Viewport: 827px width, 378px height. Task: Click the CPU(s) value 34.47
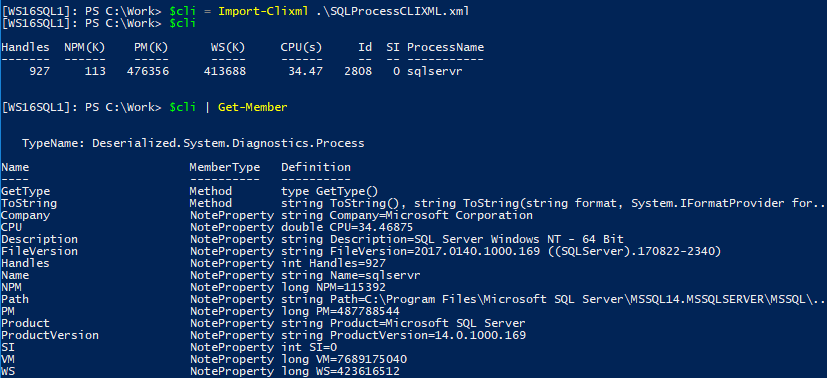[305, 71]
